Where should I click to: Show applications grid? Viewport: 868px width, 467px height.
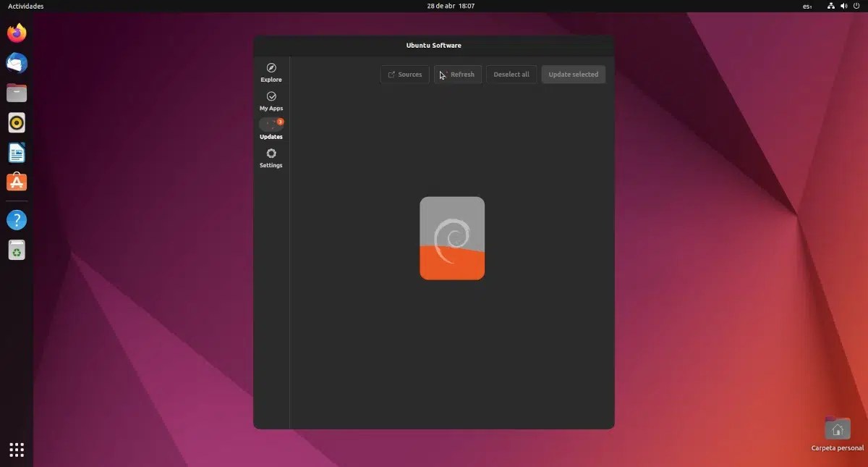17,450
